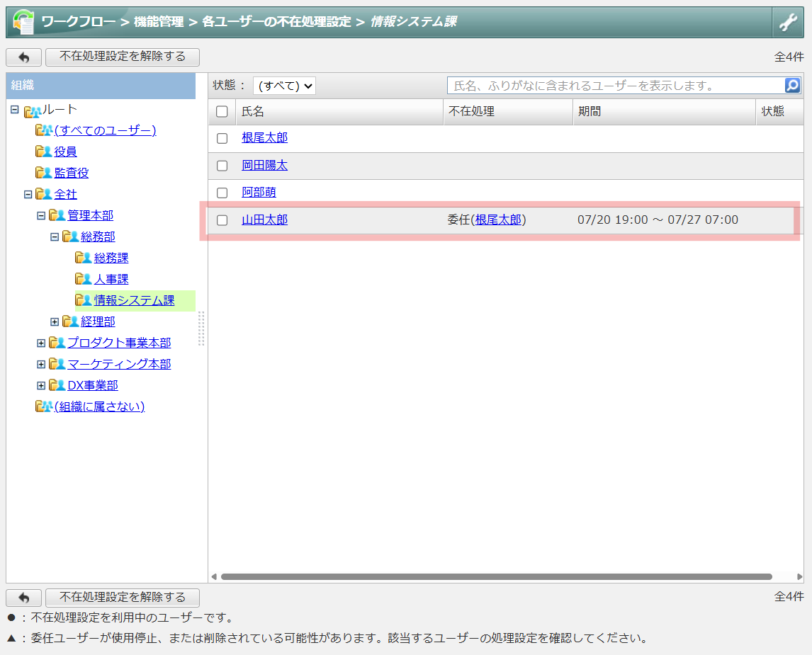Viewport: 812px width, 655px height.
Task: Check the box for 阿部萌
Action: click(222, 193)
